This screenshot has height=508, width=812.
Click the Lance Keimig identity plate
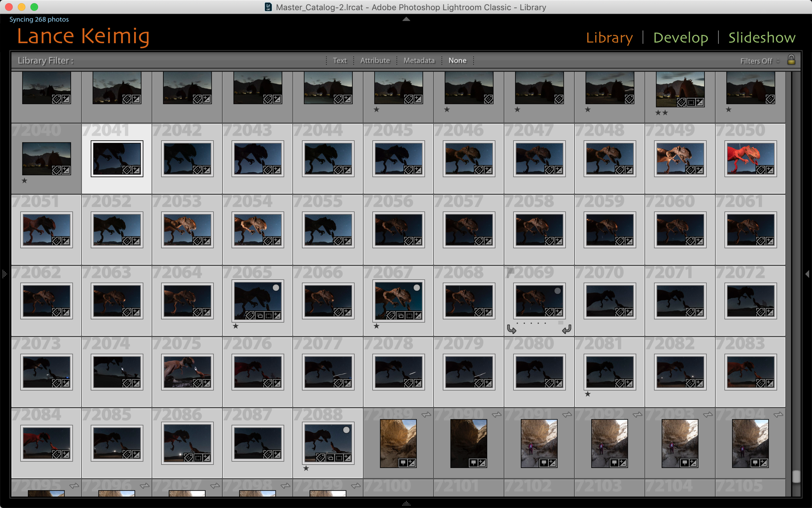click(83, 36)
